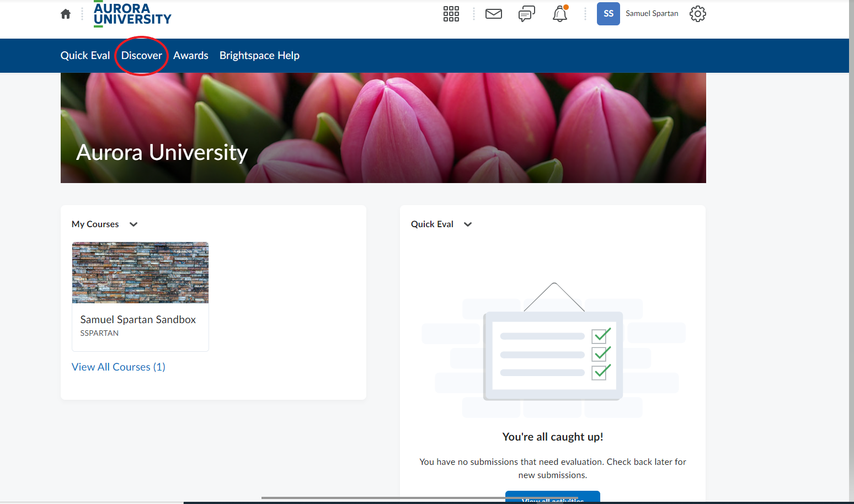Viewport: 854px width, 504px height.
Task: Click the "You're all caught up!" text
Action: pyautogui.click(x=553, y=437)
